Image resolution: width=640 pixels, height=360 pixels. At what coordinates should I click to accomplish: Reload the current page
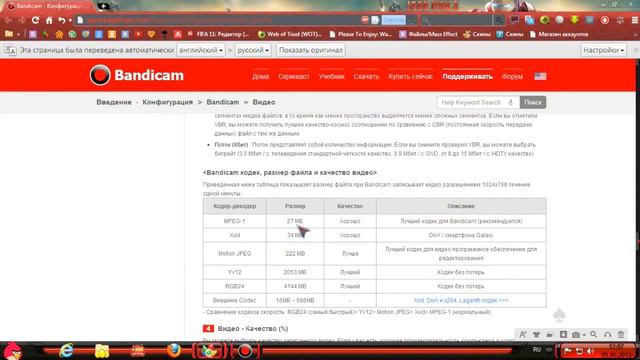pos(36,20)
